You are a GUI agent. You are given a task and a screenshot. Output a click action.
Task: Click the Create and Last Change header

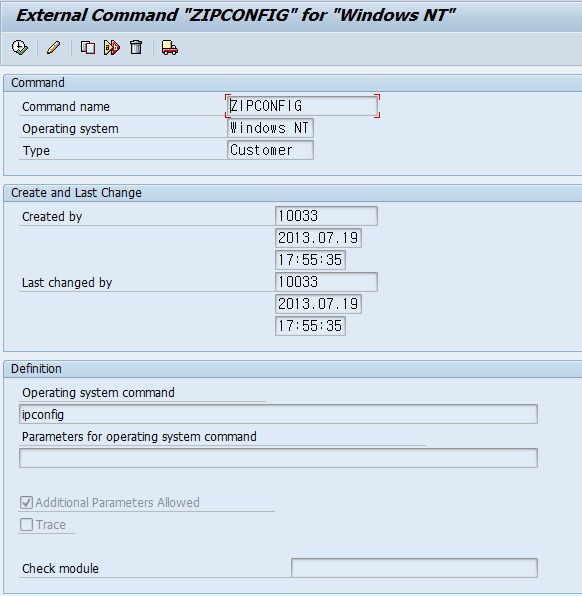tap(76, 193)
